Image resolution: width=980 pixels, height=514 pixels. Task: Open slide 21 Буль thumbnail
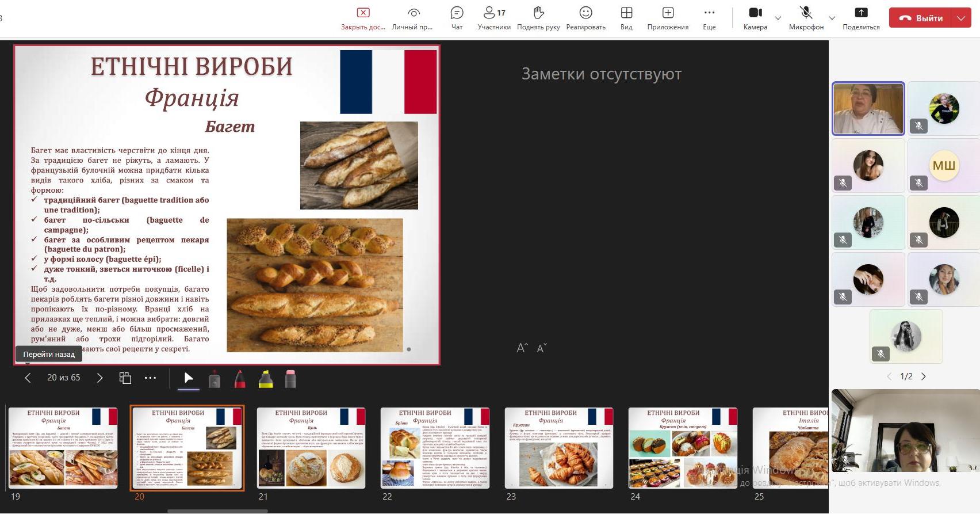point(311,448)
